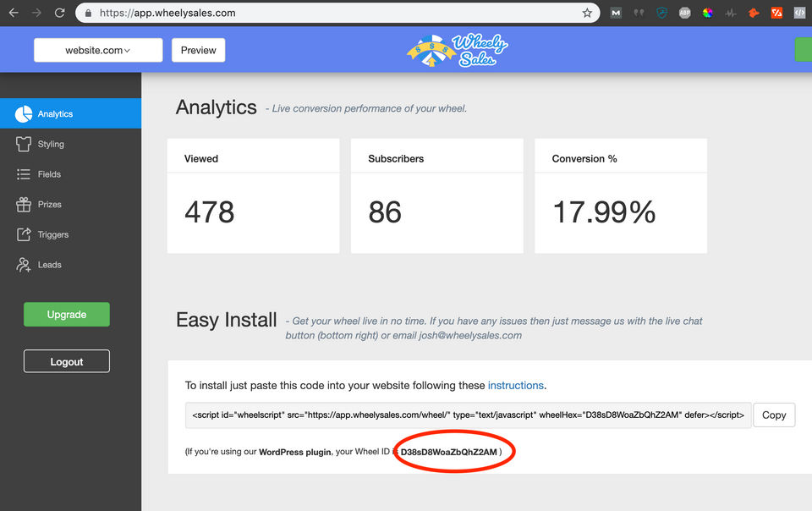Click the Subscribers count 86
The width and height of the screenshot is (812, 511).
[x=385, y=212]
